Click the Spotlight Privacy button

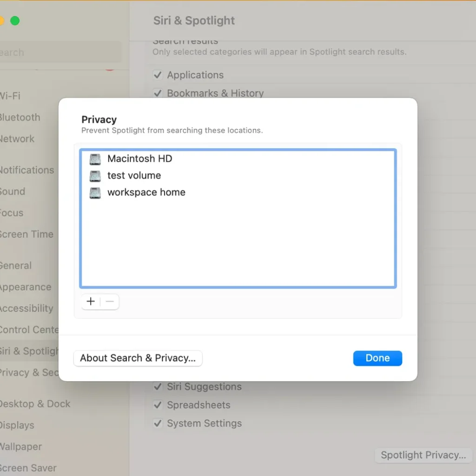tap(423, 455)
